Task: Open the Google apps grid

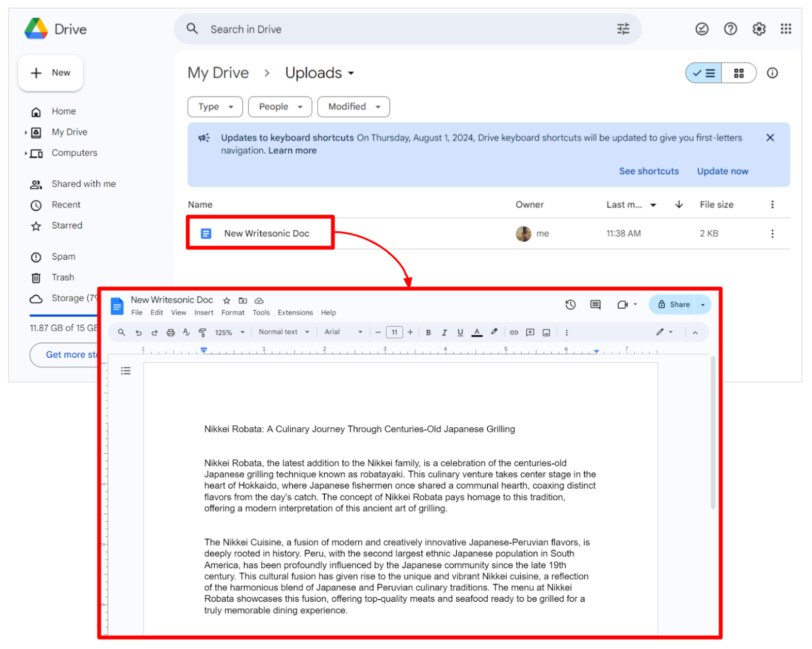Action: 786,29
